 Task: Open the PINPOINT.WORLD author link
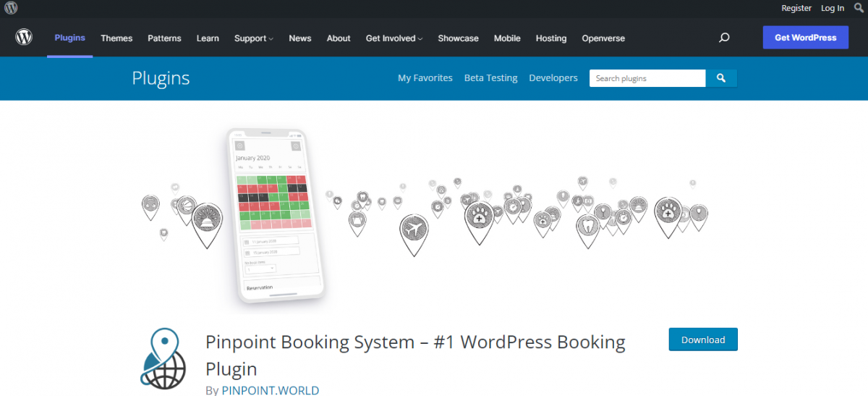pyautogui.click(x=270, y=390)
